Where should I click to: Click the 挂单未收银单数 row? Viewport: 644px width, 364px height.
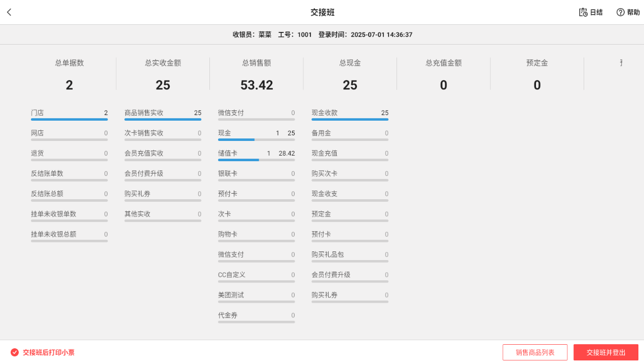pyautogui.click(x=69, y=215)
